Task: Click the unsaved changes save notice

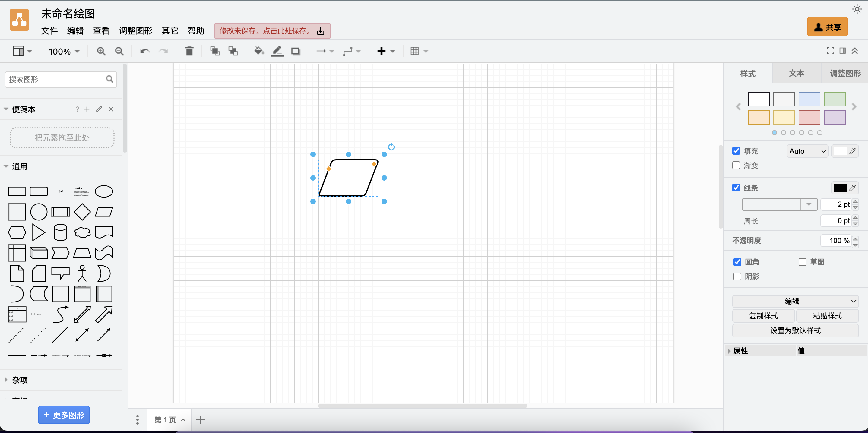Action: tap(272, 31)
